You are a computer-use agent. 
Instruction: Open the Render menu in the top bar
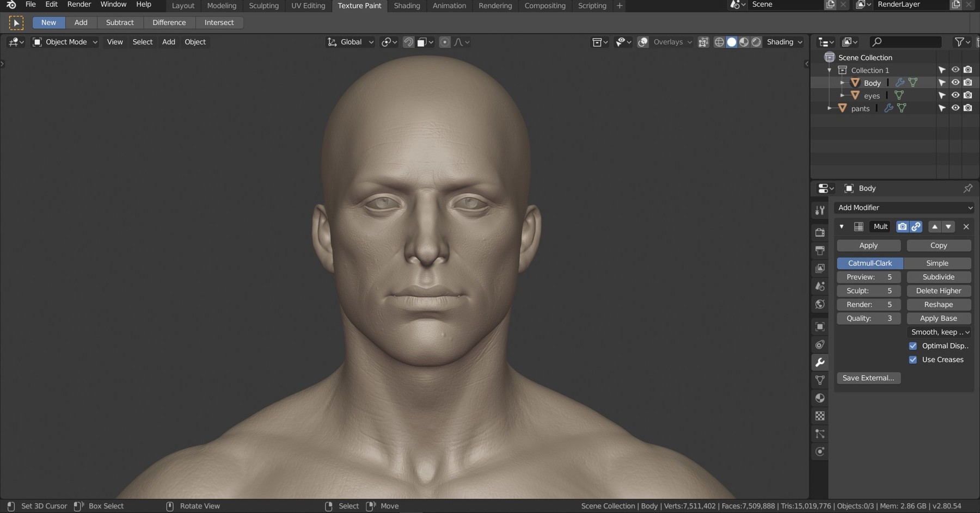[x=79, y=4]
